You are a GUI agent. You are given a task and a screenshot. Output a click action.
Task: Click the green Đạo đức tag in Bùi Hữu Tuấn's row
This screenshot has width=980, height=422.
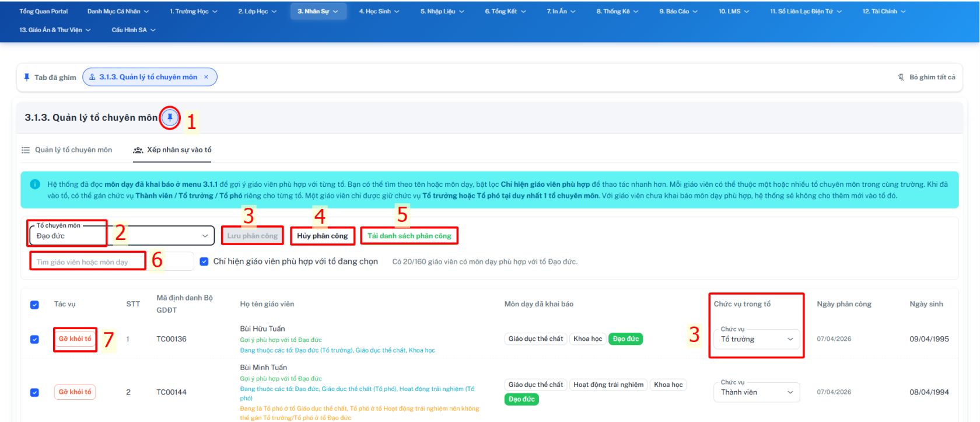click(626, 339)
